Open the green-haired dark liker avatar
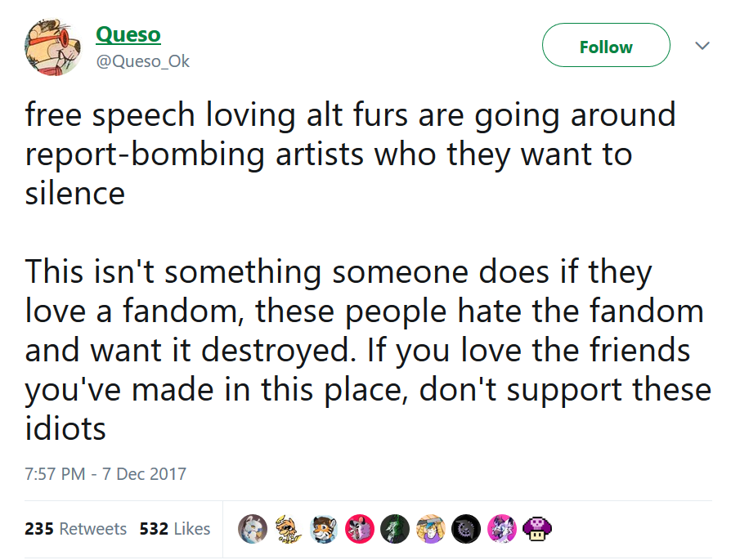The width and height of the screenshot is (731, 560). tap(395, 529)
